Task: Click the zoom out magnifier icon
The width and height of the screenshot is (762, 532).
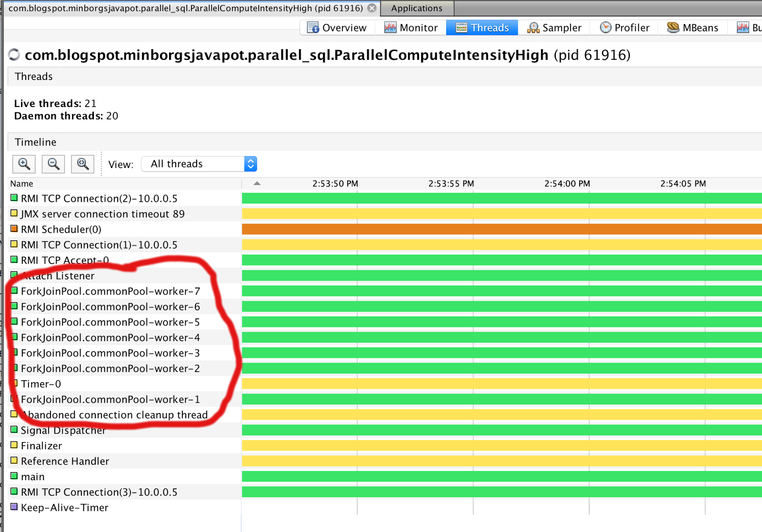Action: coord(53,164)
